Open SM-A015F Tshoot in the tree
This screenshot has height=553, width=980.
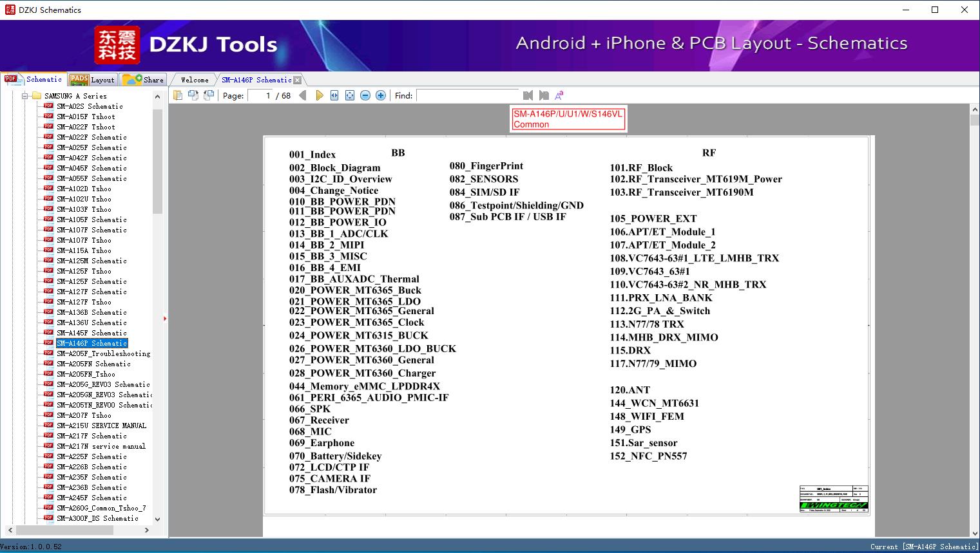(86, 117)
